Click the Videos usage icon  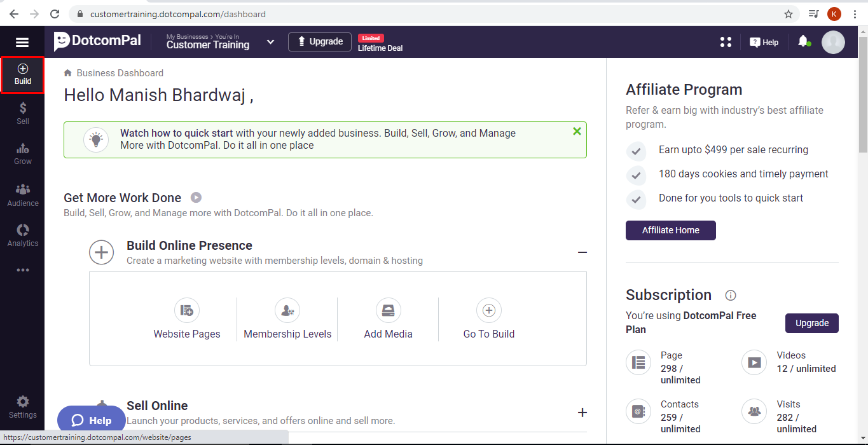(754, 362)
